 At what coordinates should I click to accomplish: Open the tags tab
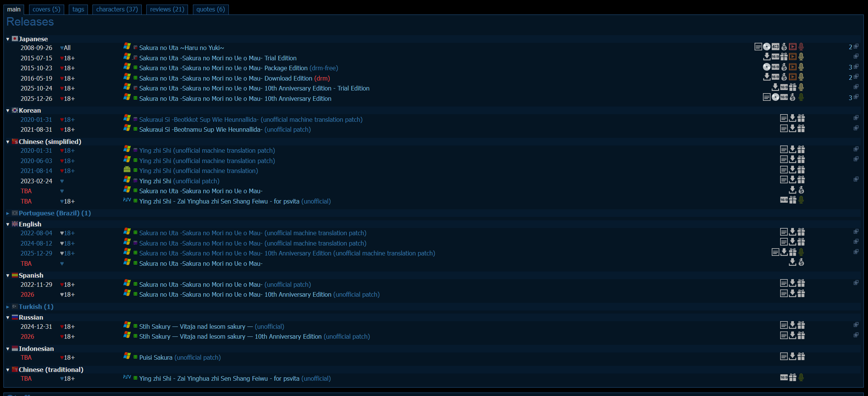click(78, 10)
